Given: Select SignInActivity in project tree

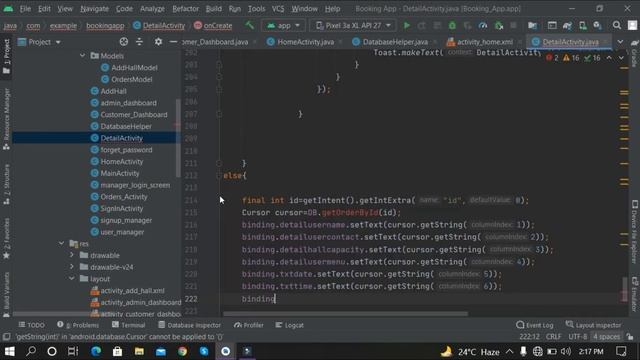Looking at the screenshot, I should (121, 209).
